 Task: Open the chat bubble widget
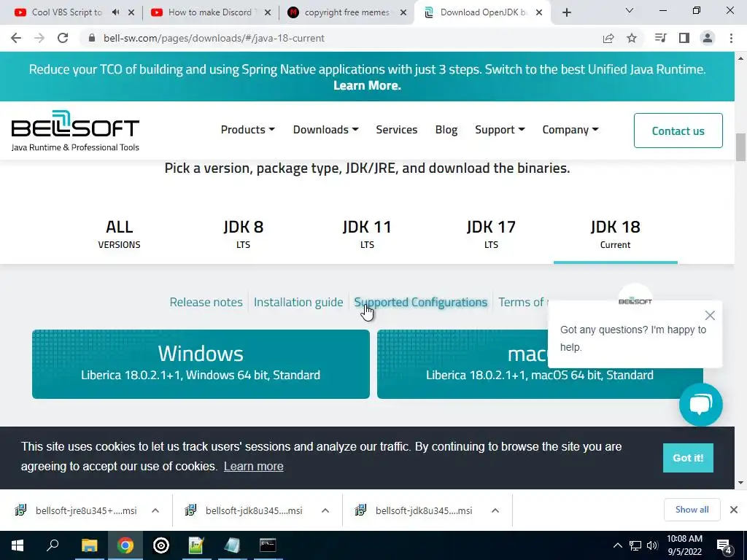pyautogui.click(x=701, y=404)
